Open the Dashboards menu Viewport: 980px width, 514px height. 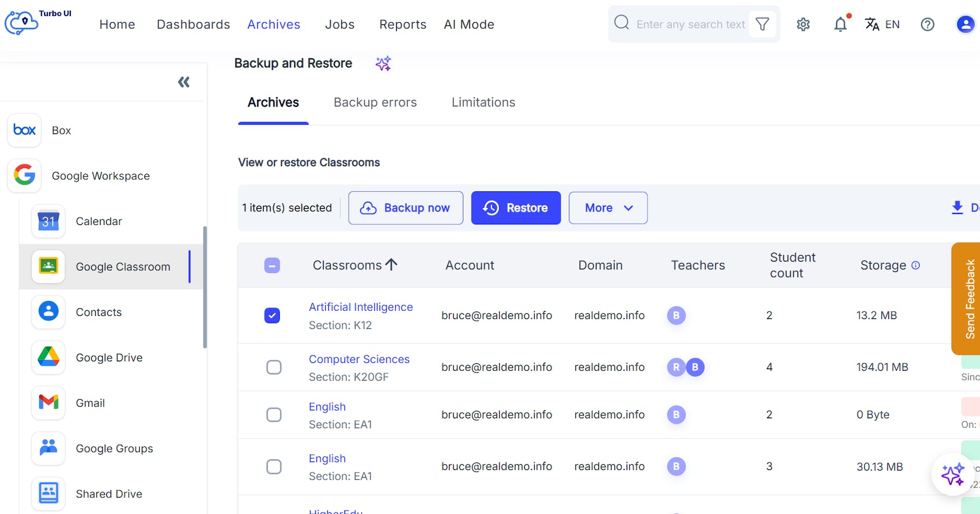193,24
